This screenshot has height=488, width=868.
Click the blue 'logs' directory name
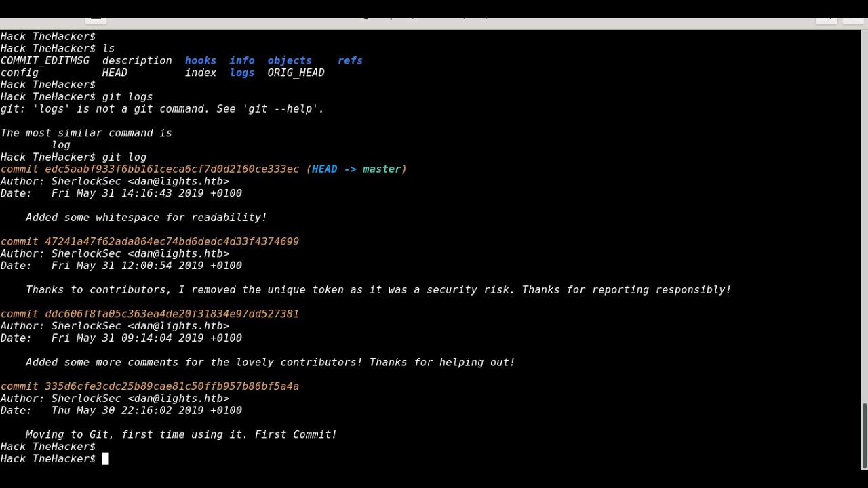tap(242, 73)
